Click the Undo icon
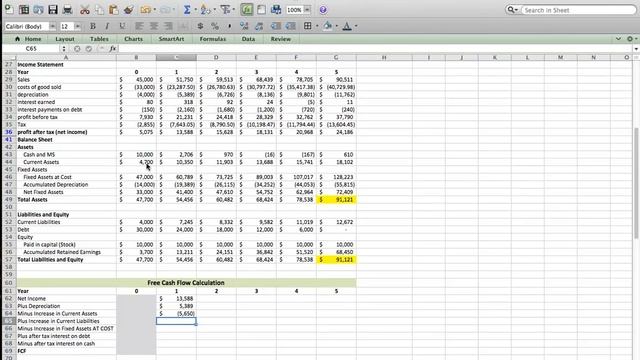Screen dimensions: 640x360 click(x=145, y=9)
